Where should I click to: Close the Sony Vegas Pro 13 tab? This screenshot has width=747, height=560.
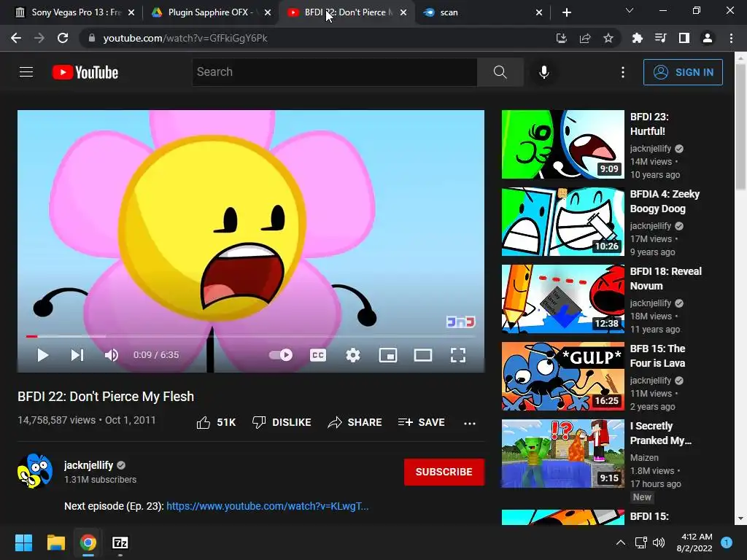point(131,12)
